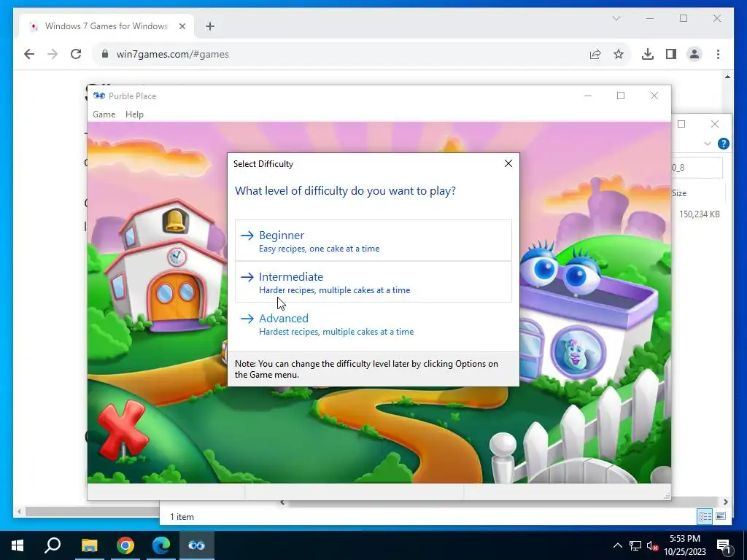Switch Explorer to details view icon
Screen dimensions: 747x560
pyautogui.click(x=705, y=516)
